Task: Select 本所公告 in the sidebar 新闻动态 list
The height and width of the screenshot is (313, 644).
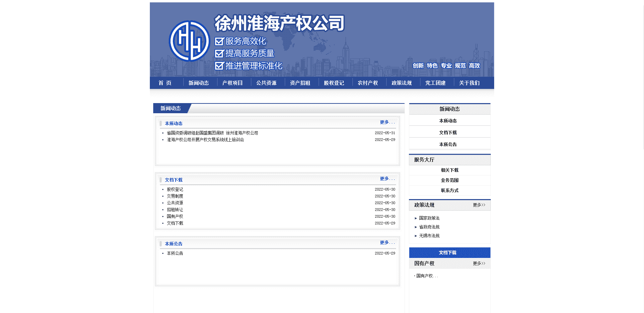Action: pos(448,144)
